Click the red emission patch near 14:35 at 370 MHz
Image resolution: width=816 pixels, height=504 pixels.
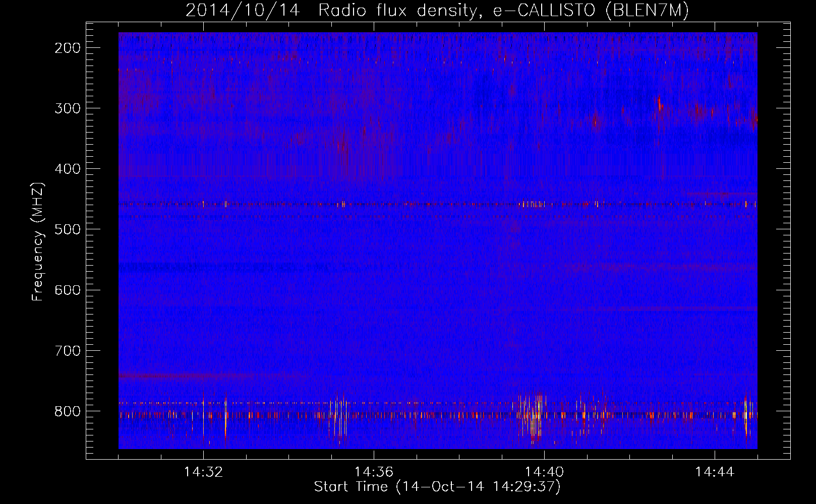(x=343, y=149)
